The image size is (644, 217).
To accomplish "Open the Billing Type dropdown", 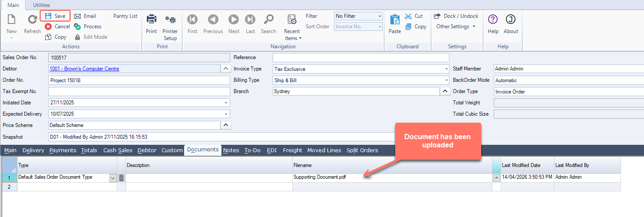I will (x=447, y=80).
